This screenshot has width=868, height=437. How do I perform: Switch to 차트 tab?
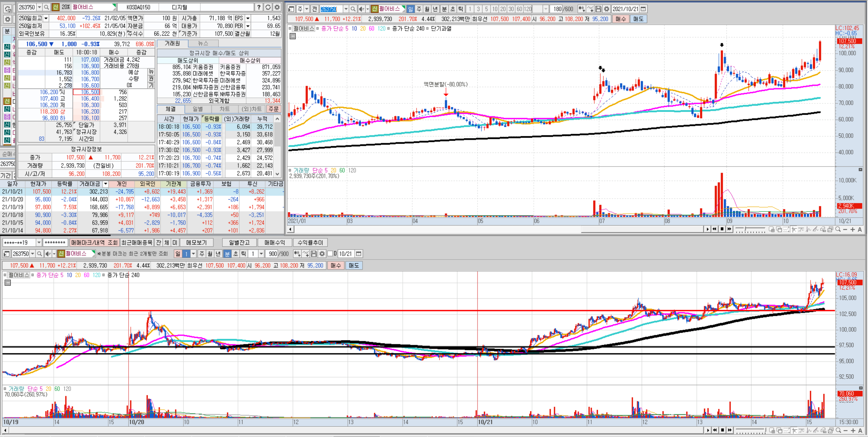coord(225,109)
